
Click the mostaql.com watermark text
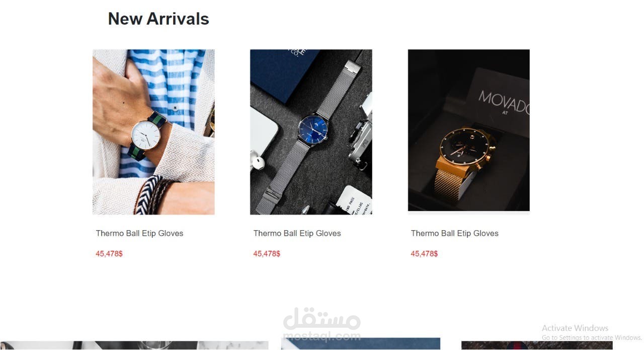(x=322, y=336)
